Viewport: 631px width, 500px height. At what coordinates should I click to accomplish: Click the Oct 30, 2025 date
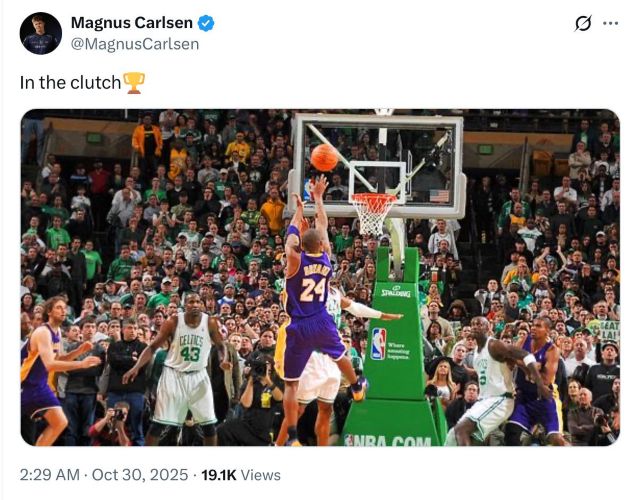pos(140,475)
